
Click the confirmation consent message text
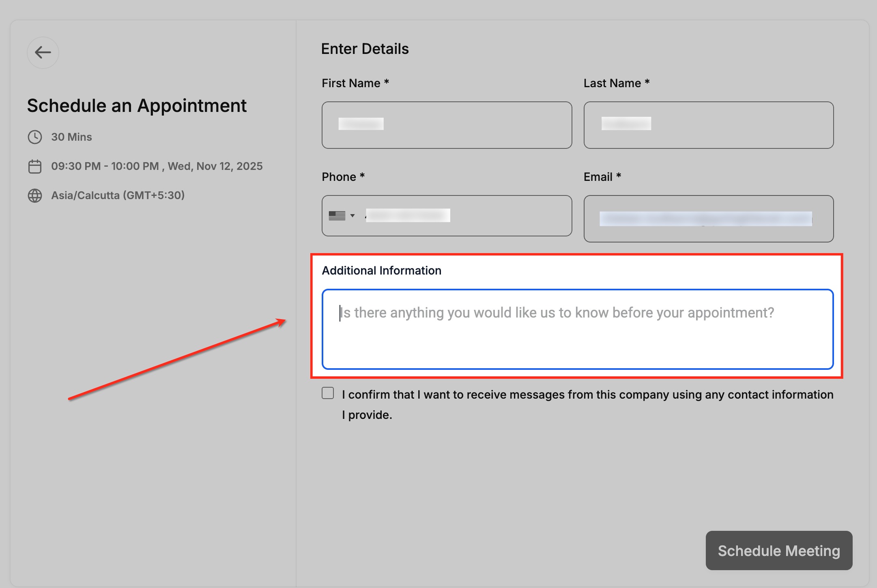point(587,395)
